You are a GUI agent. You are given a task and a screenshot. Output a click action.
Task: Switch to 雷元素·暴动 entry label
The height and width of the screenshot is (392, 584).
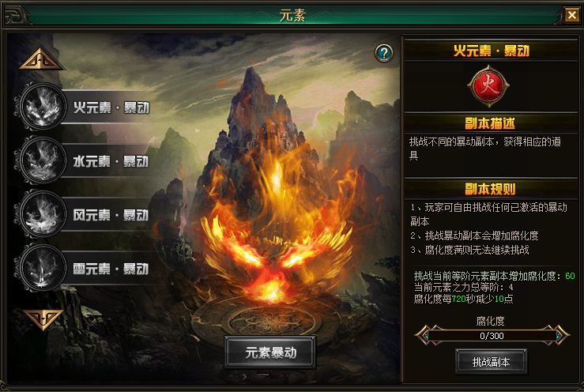(x=111, y=269)
